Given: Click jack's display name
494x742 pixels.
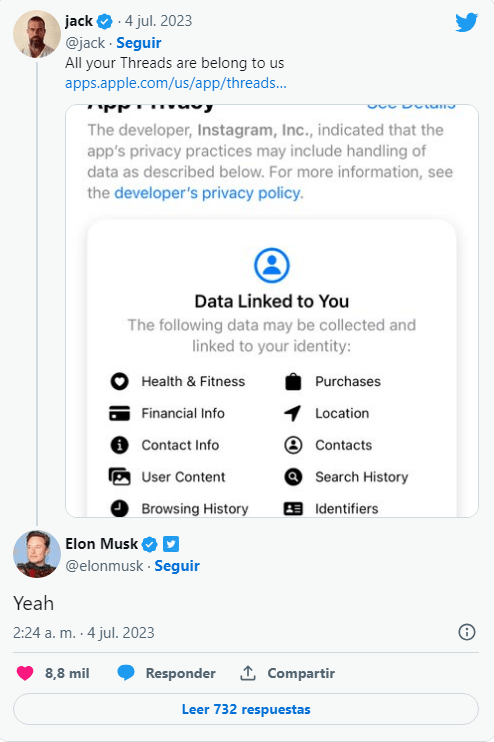Looking at the screenshot, I should 79,21.
